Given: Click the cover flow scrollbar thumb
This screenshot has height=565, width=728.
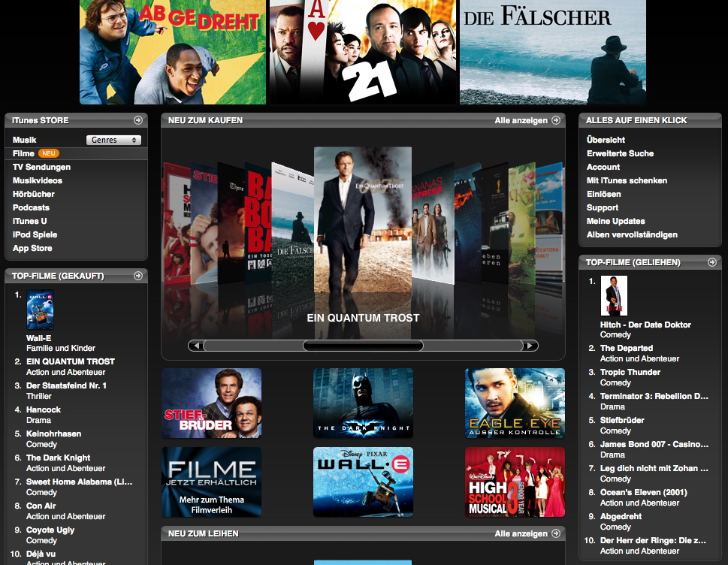Looking at the screenshot, I should click(363, 346).
